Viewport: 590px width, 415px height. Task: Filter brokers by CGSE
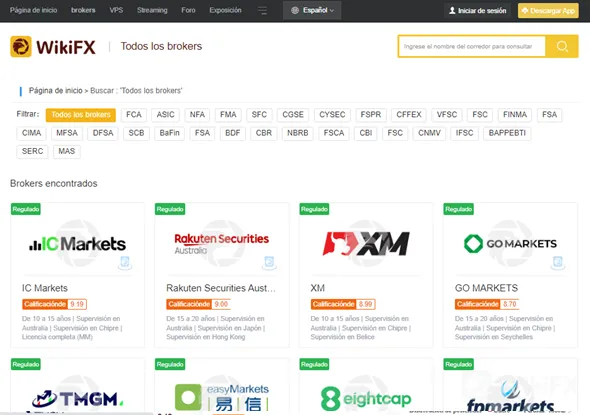point(293,115)
